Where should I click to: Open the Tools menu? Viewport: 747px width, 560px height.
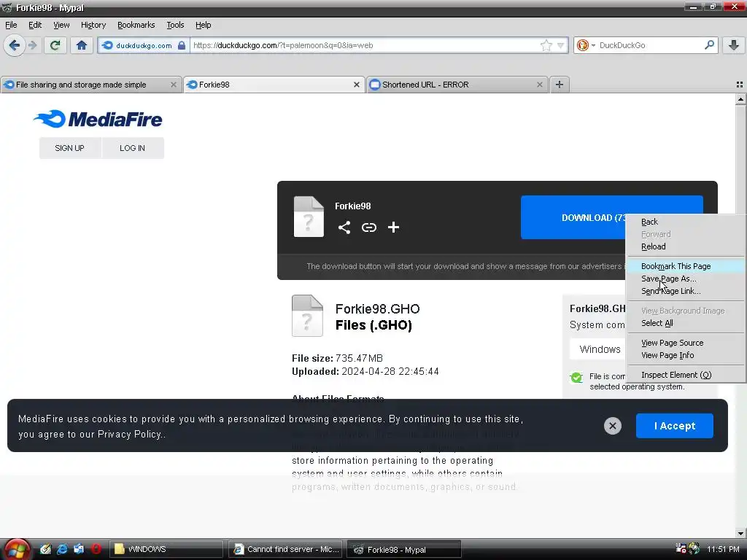coord(175,25)
